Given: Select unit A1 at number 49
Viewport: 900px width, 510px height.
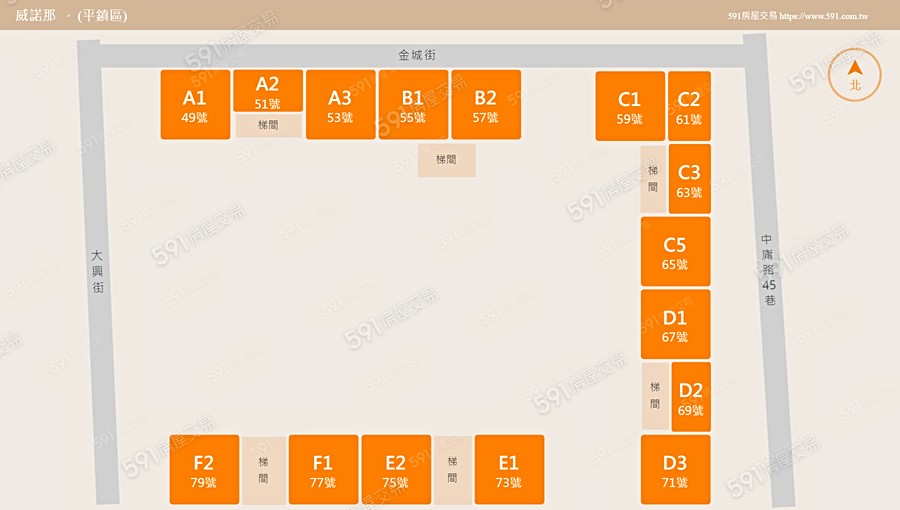Looking at the screenshot, I should 195,105.
